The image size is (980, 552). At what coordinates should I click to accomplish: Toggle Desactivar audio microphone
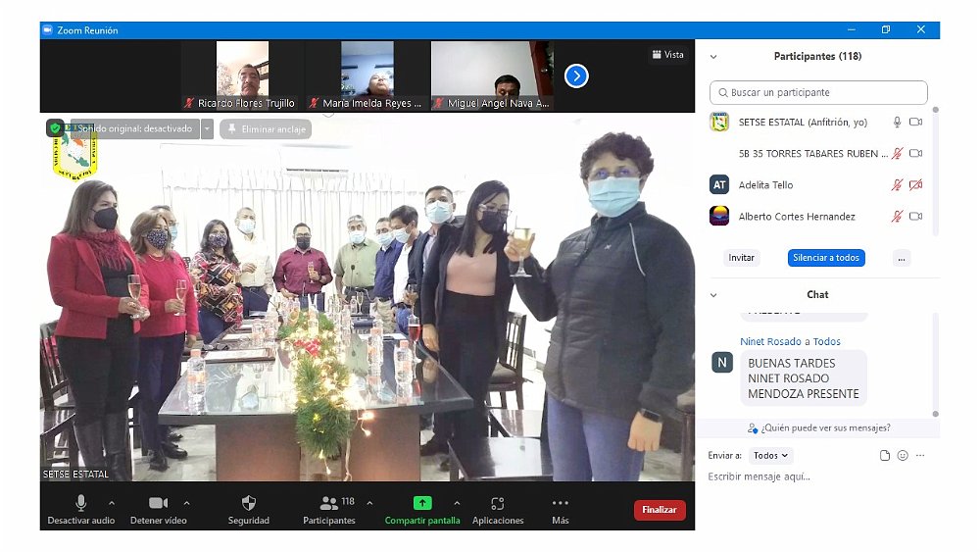click(x=81, y=503)
